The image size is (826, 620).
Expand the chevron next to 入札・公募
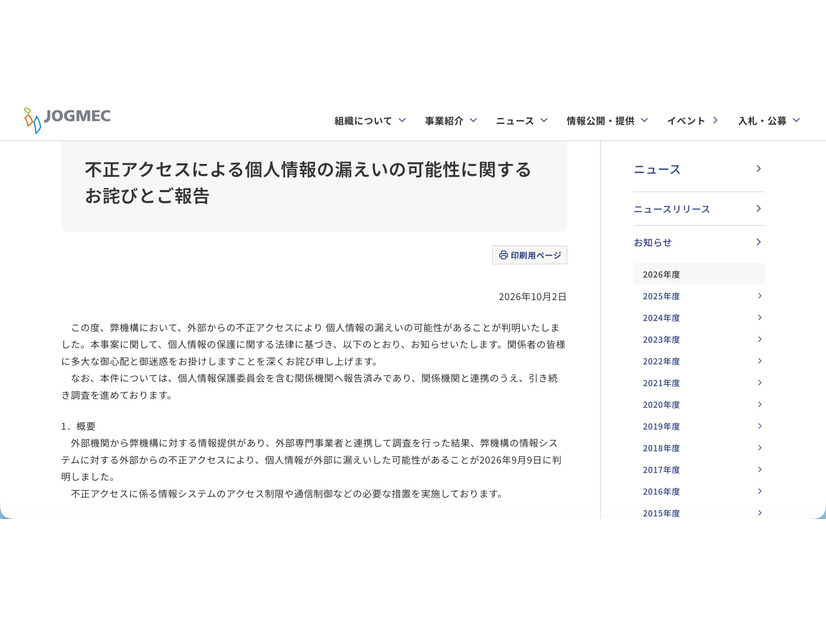pyautogui.click(x=796, y=120)
